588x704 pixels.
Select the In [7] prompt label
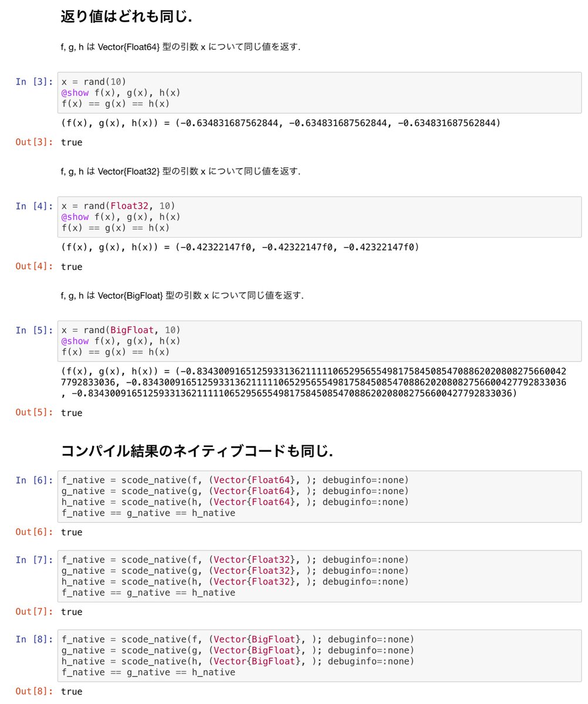click(x=34, y=560)
